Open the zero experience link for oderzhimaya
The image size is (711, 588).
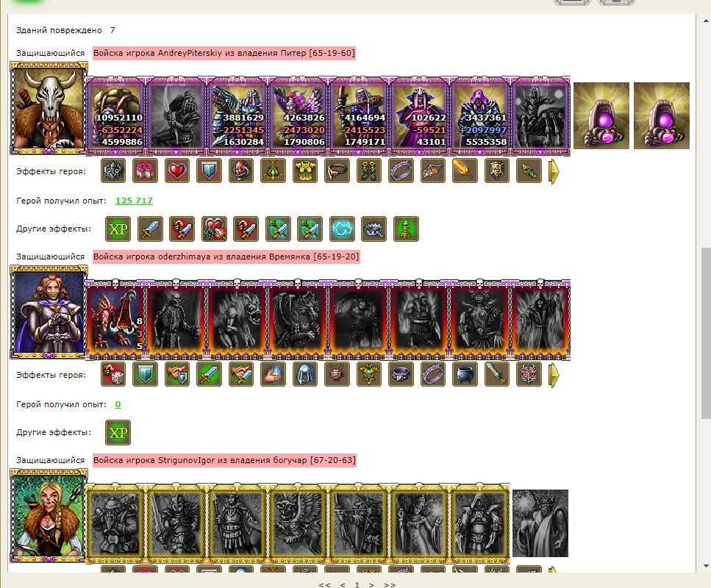click(118, 404)
